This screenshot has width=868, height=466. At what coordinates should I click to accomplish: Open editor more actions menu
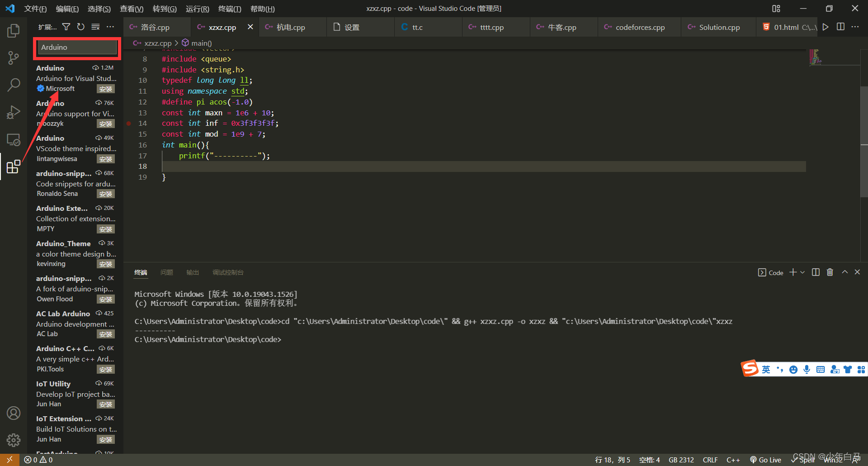(855, 27)
